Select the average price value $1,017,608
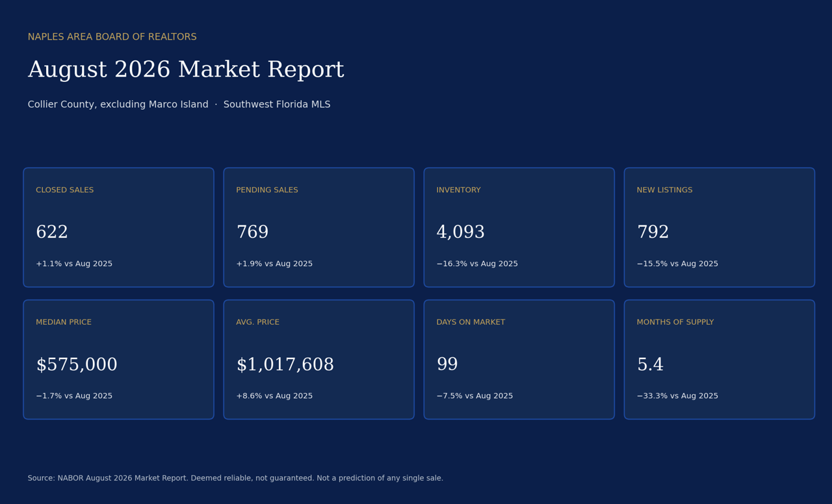This screenshot has height=504, width=832. (285, 365)
